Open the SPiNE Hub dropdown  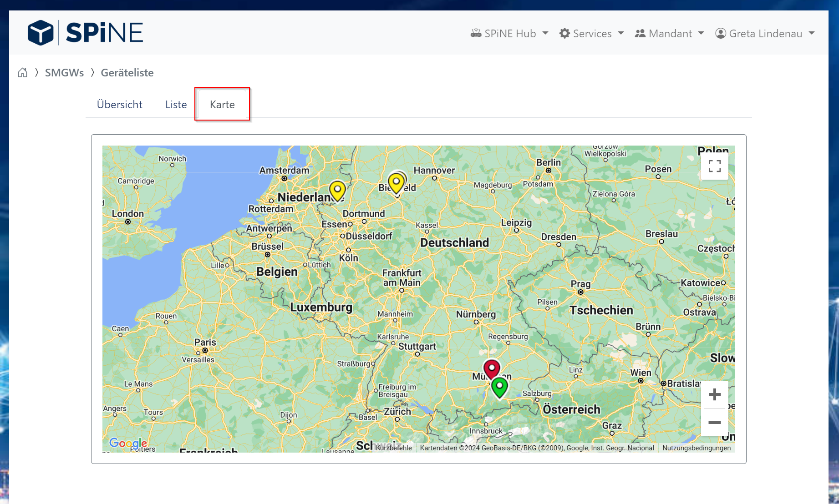click(509, 34)
